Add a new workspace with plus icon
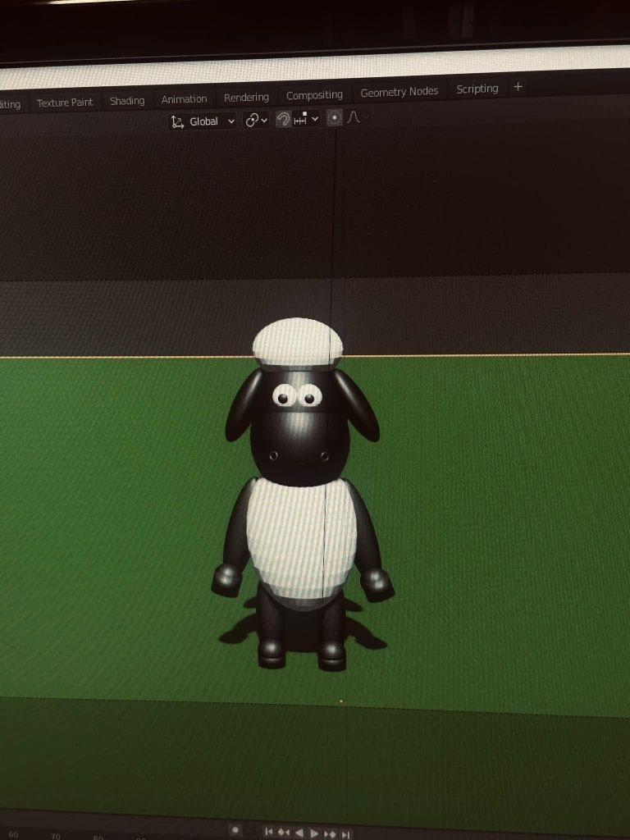This screenshot has height=840, width=630. click(x=518, y=87)
